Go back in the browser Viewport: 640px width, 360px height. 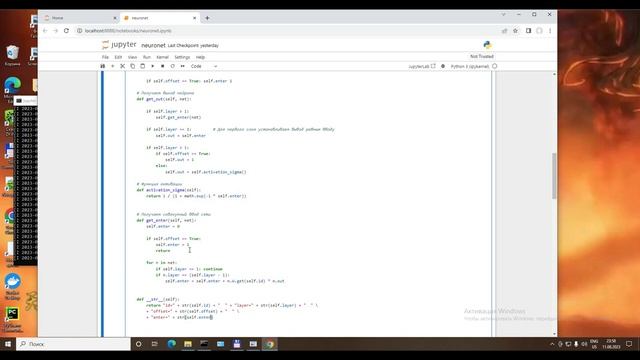(45, 31)
